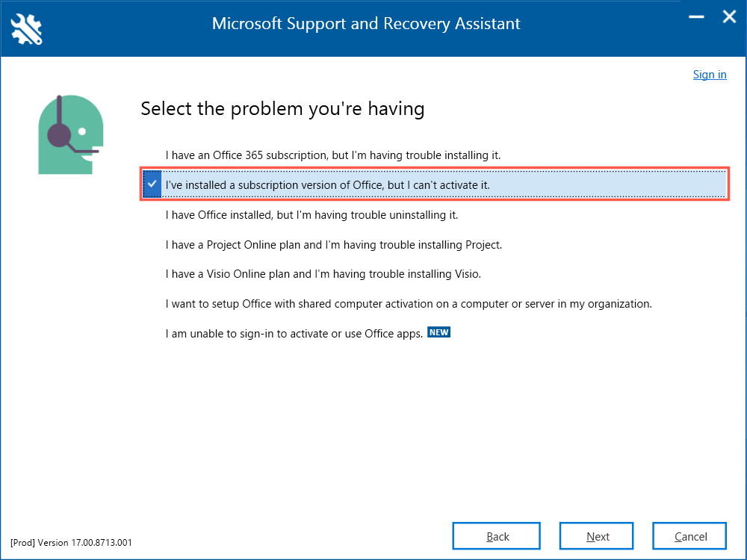This screenshot has width=747, height=560.
Task: Click the NEW badge beside sign-in option
Action: (439, 333)
